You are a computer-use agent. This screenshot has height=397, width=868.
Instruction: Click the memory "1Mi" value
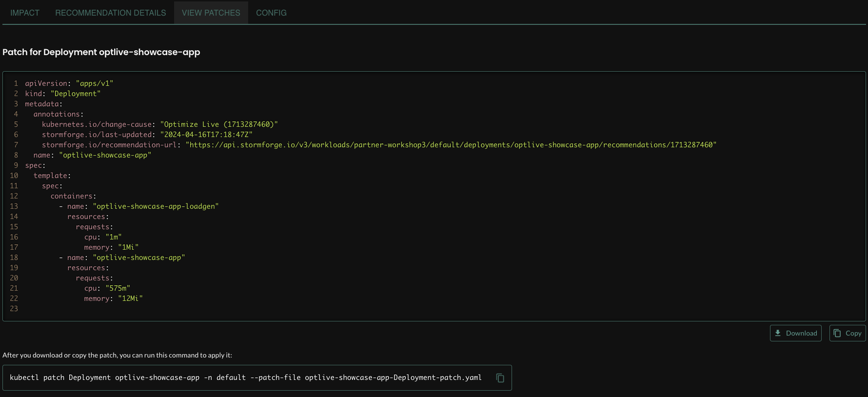pos(128,247)
